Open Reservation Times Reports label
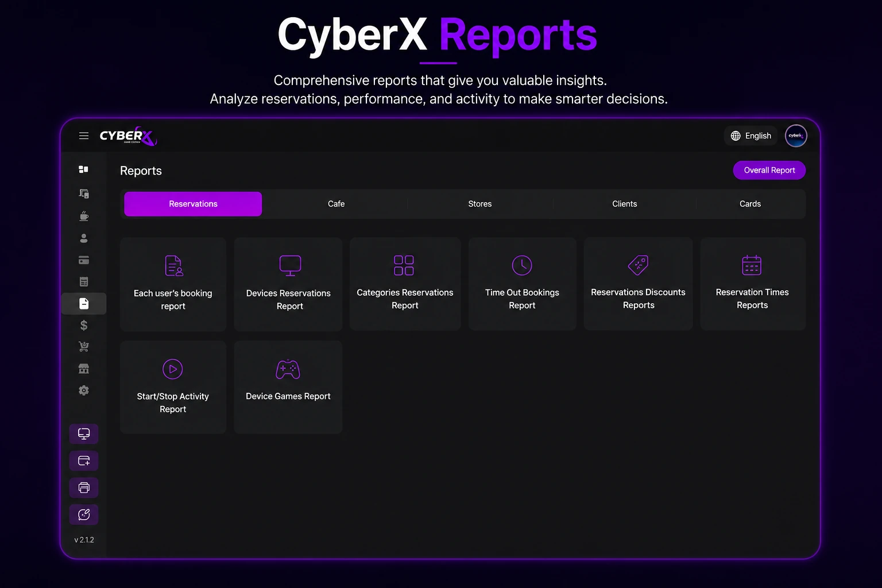The width and height of the screenshot is (882, 588). point(752,299)
